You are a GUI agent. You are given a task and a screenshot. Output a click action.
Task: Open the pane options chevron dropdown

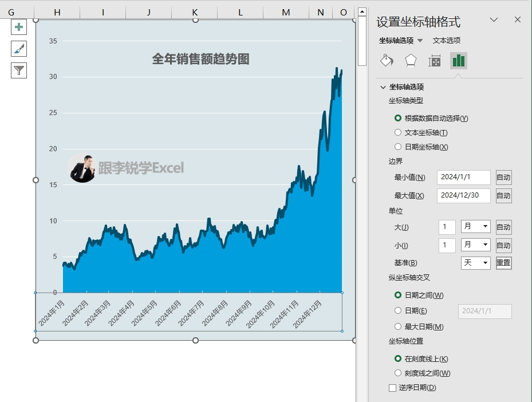(494, 20)
